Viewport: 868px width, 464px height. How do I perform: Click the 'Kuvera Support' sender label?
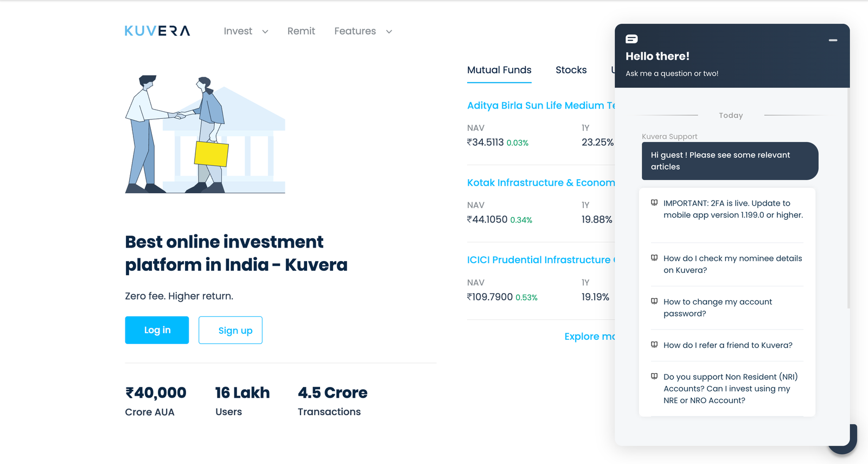click(x=669, y=136)
